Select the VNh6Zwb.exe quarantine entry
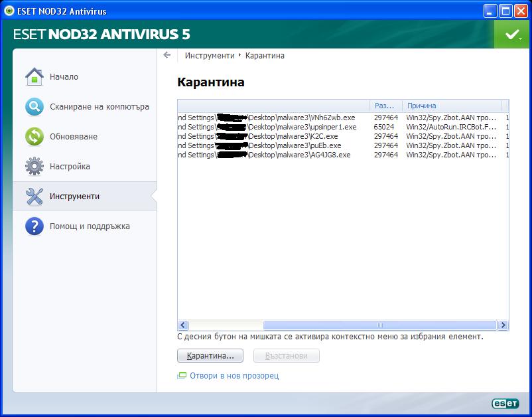This screenshot has height=417, width=532. pos(343,118)
